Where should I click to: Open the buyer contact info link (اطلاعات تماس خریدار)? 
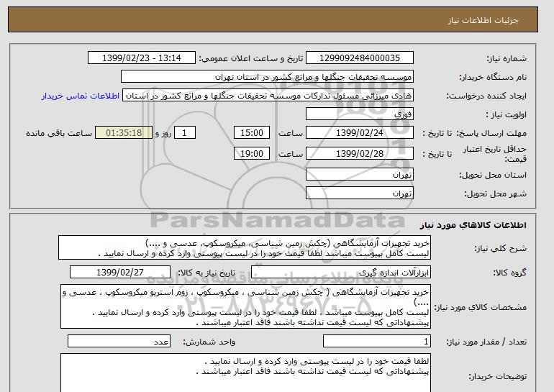[81, 96]
